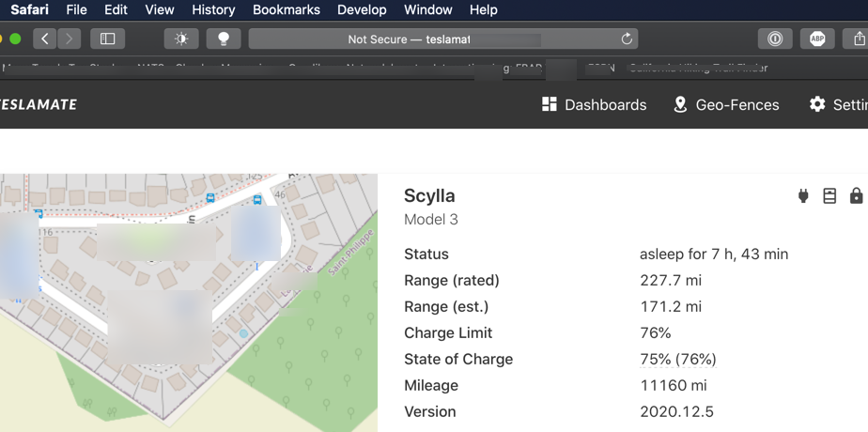Click the lightbulb toolbar icon
This screenshot has height=432, width=868.
[x=224, y=39]
